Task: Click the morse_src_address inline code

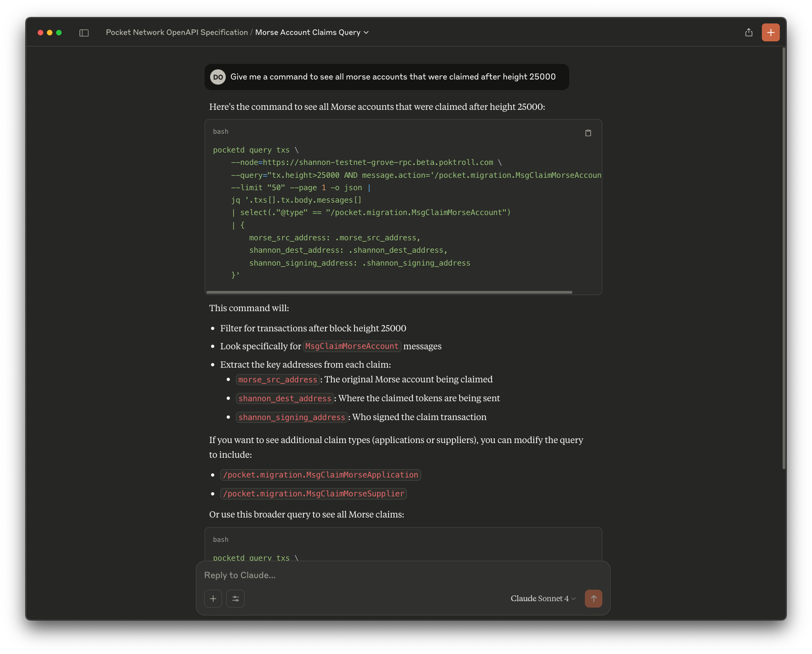Action: click(x=278, y=380)
